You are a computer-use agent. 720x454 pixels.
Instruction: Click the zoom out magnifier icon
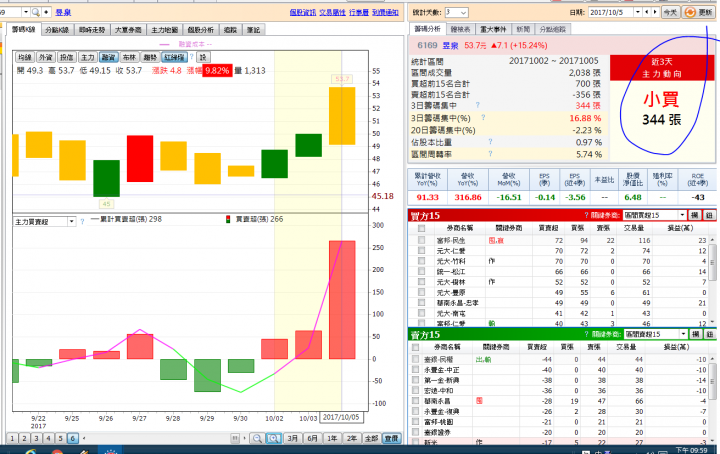(257, 438)
